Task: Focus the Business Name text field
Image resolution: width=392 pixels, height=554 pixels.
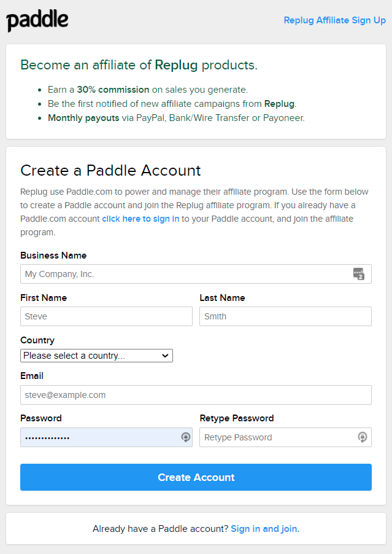Action: 184,274
